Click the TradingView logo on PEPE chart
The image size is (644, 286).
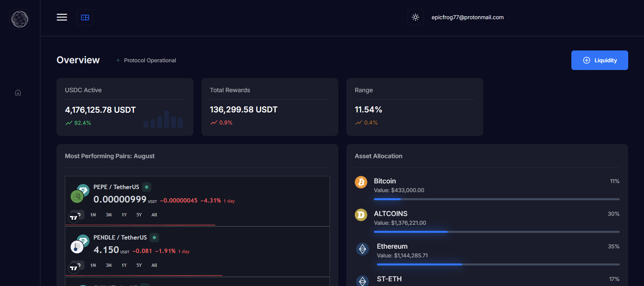pos(74,218)
